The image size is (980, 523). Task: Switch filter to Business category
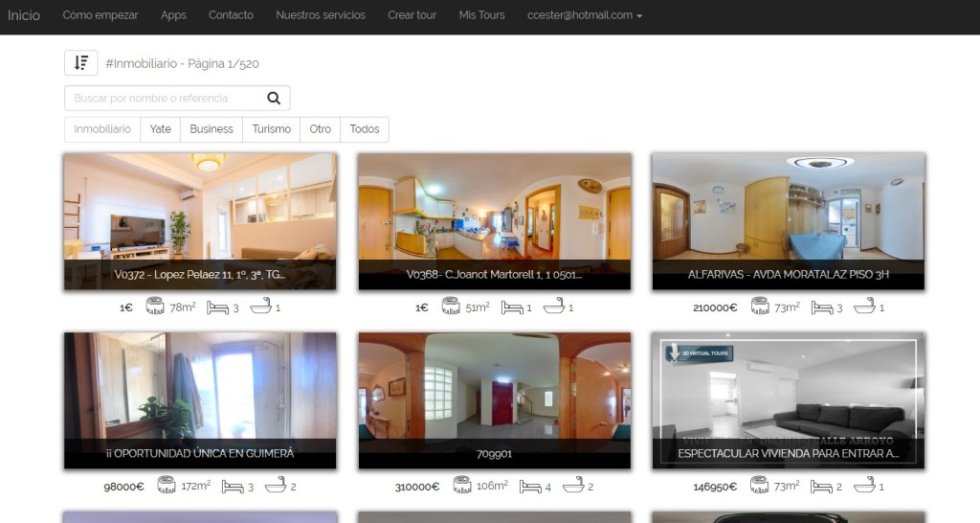[x=211, y=129]
